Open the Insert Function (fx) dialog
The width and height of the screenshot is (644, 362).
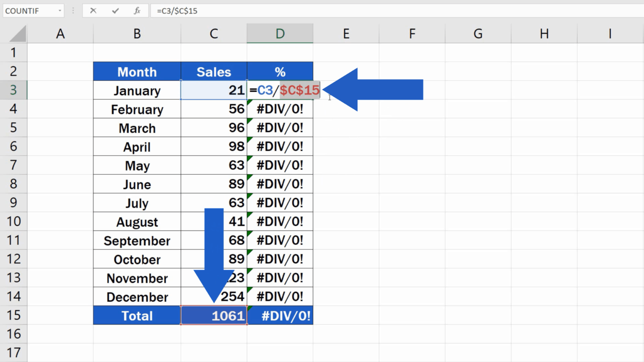click(137, 11)
